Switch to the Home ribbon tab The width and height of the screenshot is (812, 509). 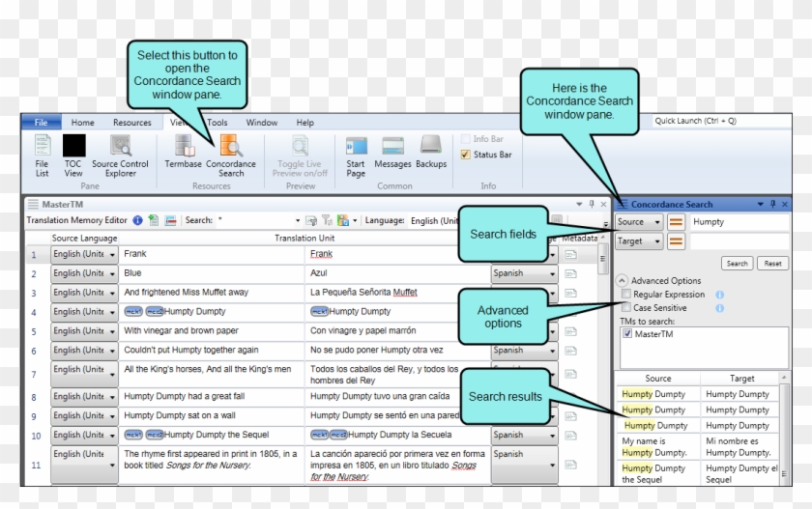(x=82, y=123)
